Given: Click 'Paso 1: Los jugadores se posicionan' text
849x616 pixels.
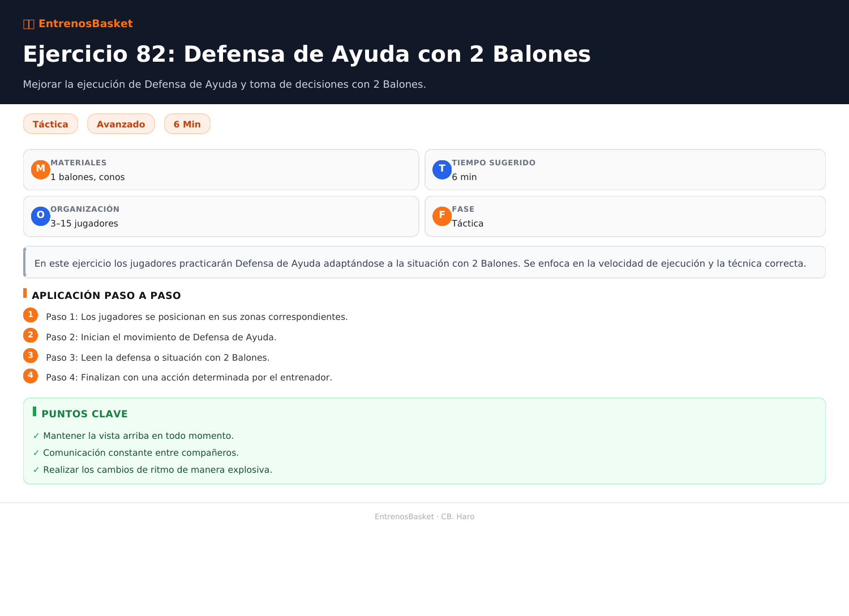Looking at the screenshot, I should 197,317.
